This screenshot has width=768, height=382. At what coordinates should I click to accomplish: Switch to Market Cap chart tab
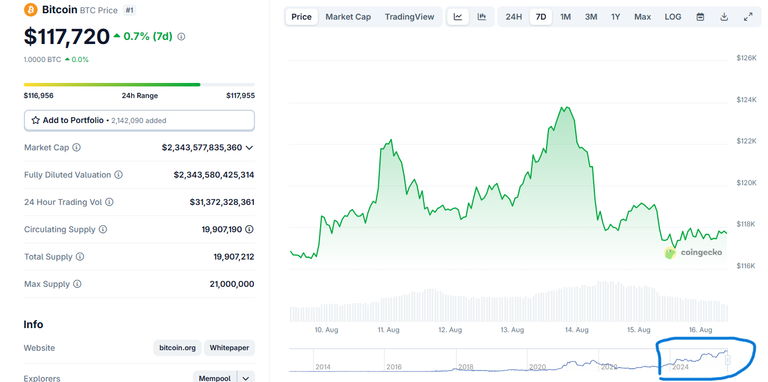point(348,17)
